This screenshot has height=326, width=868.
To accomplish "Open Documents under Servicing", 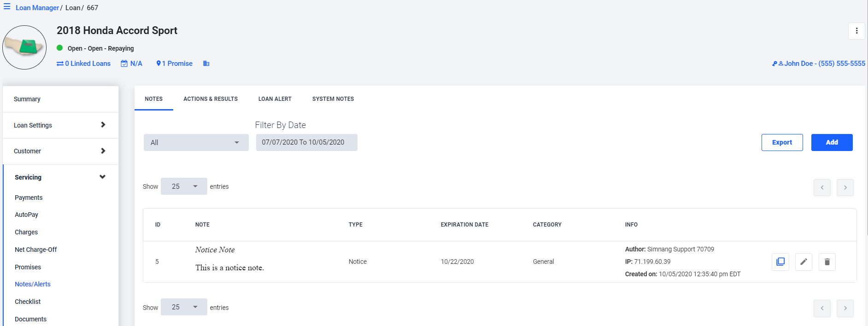I will (30, 319).
